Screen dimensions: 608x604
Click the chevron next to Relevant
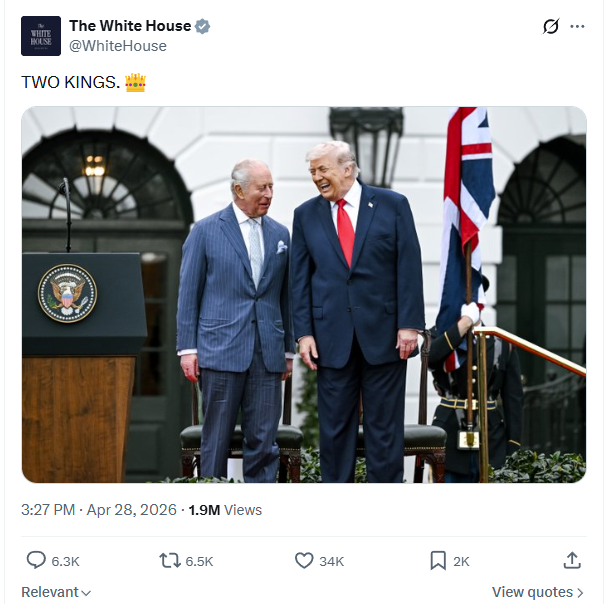[86, 593]
